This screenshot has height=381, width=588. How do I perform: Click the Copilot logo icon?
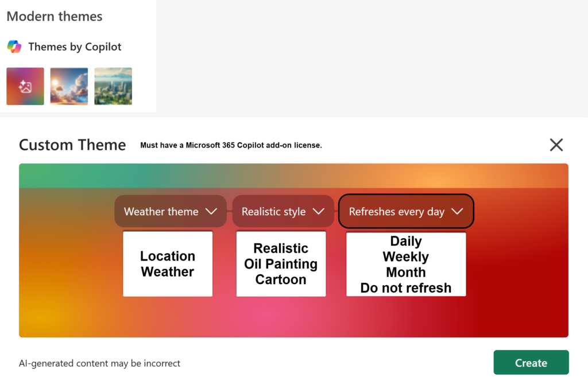coord(13,46)
